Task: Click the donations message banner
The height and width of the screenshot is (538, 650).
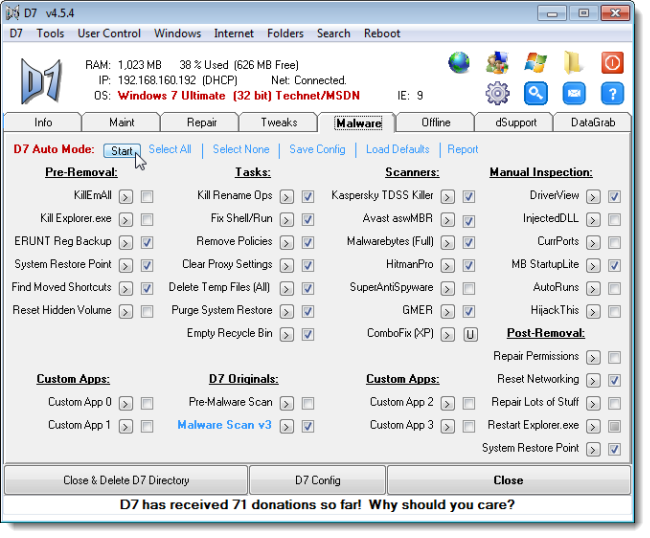Action: click(317, 505)
